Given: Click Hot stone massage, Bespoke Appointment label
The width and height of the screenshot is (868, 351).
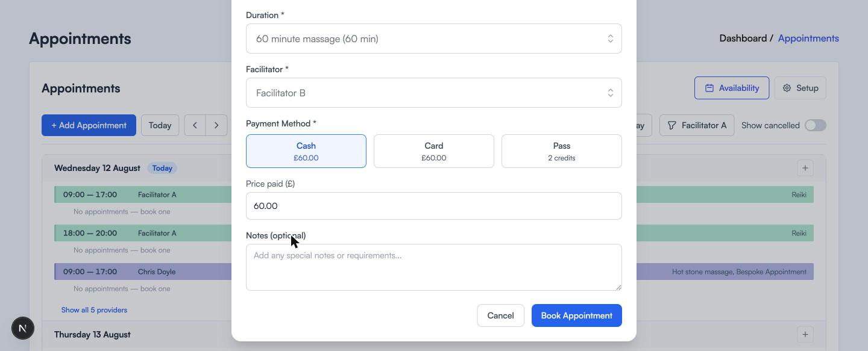Looking at the screenshot, I should [739, 272].
